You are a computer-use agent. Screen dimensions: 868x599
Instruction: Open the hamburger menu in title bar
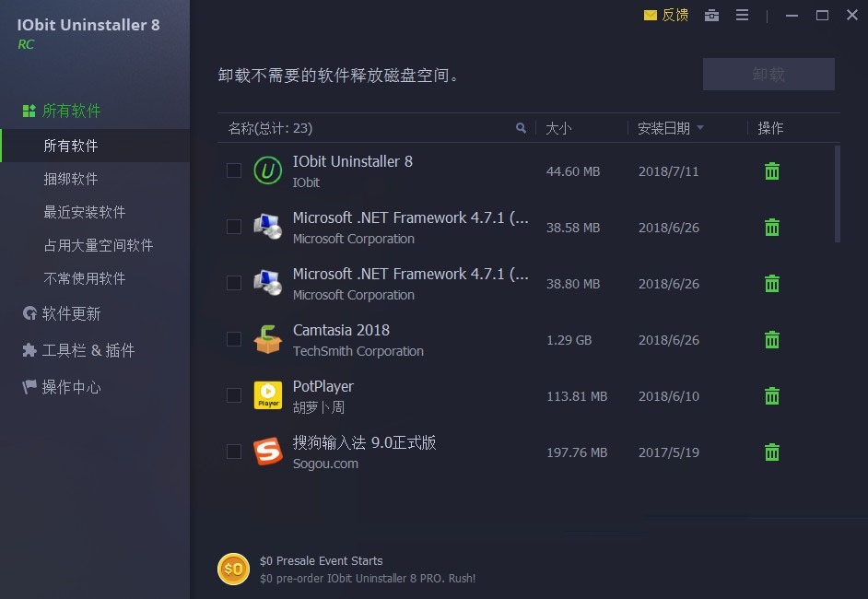pyautogui.click(x=743, y=16)
